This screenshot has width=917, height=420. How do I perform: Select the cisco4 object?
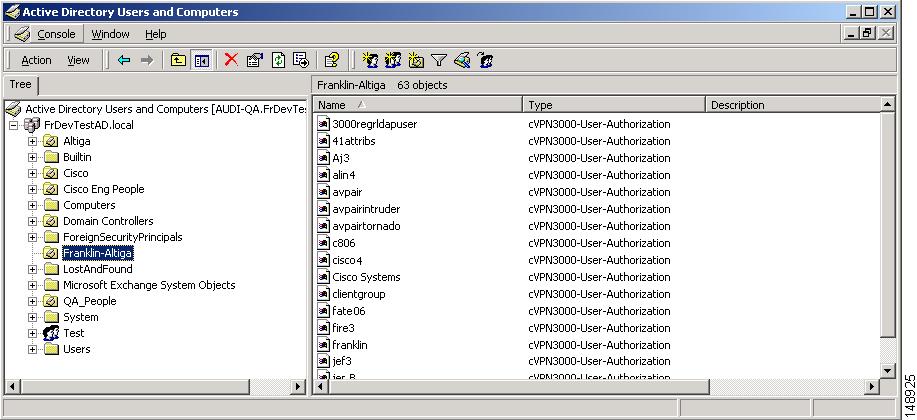coord(347,260)
